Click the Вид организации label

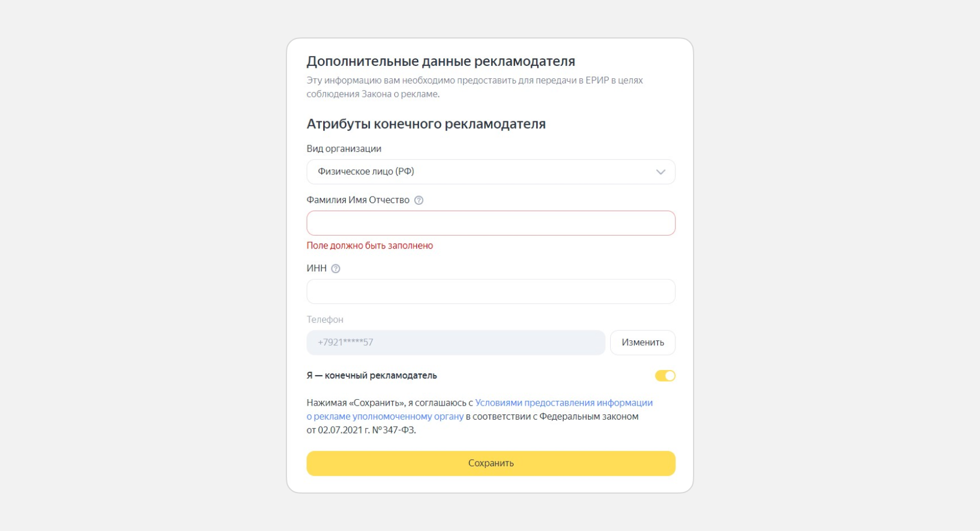tap(344, 149)
